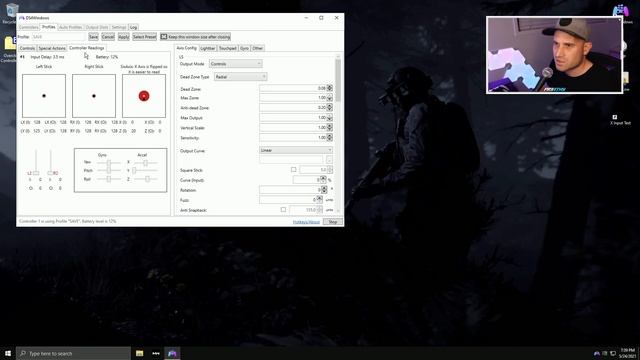Screen dimensions: 640x360
Task: Expand the Output Curve dropdown
Action: [x=296, y=150]
